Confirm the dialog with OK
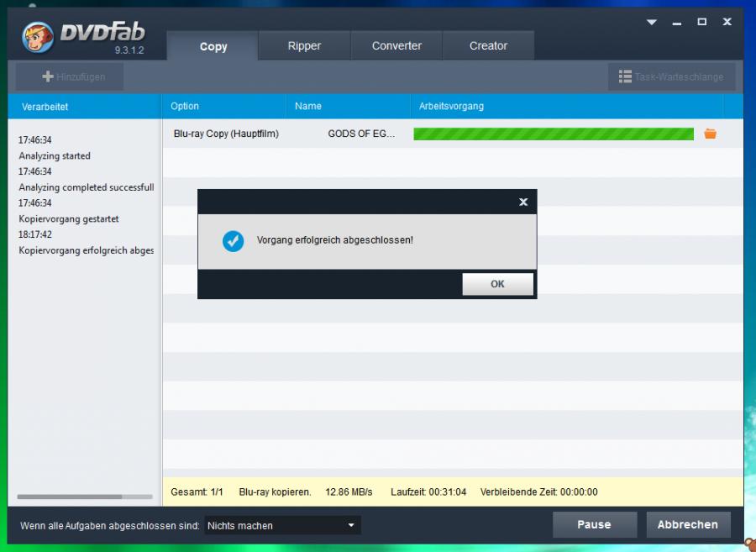The width and height of the screenshot is (756, 552). pos(497,284)
